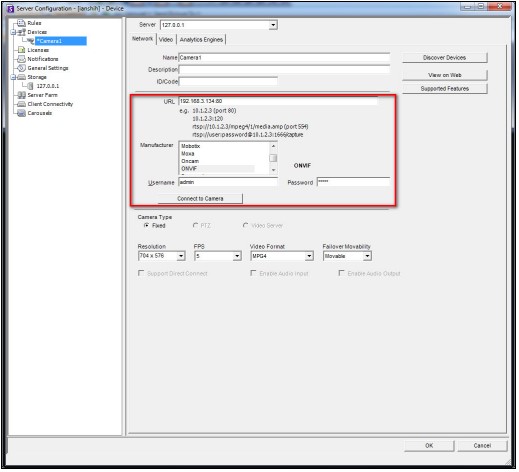Select the Client Connectivity tree item
The width and height of the screenshot is (519, 472).
point(50,104)
